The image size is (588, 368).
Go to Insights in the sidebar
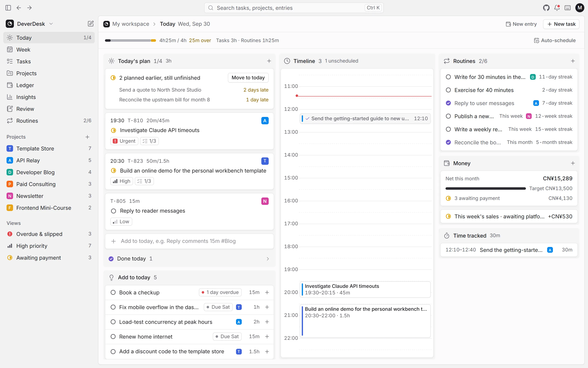coord(49,97)
